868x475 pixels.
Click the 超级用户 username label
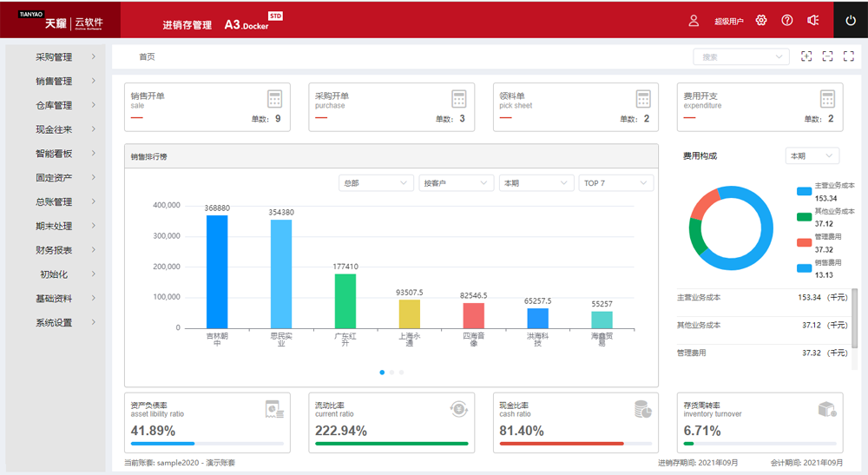pyautogui.click(x=728, y=22)
